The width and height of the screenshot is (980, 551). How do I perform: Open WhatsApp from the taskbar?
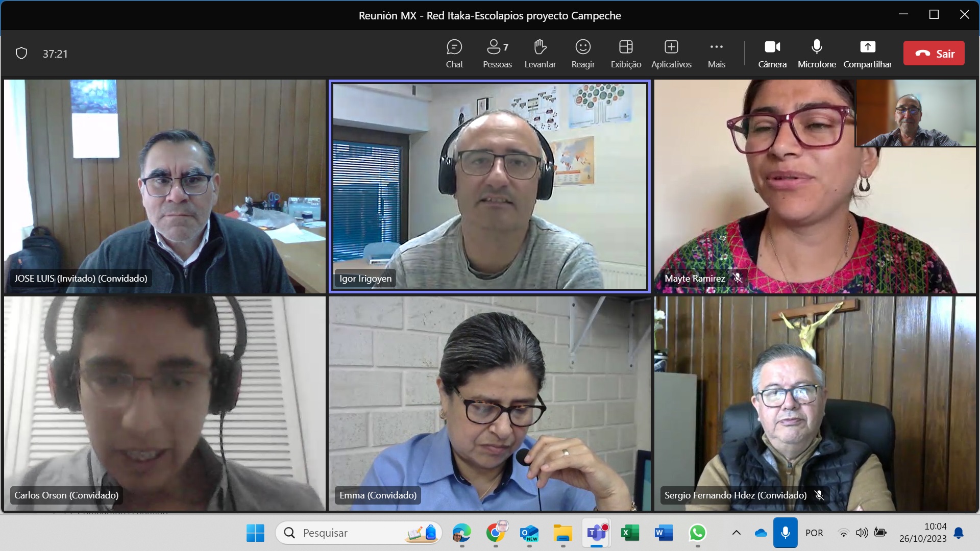tap(697, 533)
